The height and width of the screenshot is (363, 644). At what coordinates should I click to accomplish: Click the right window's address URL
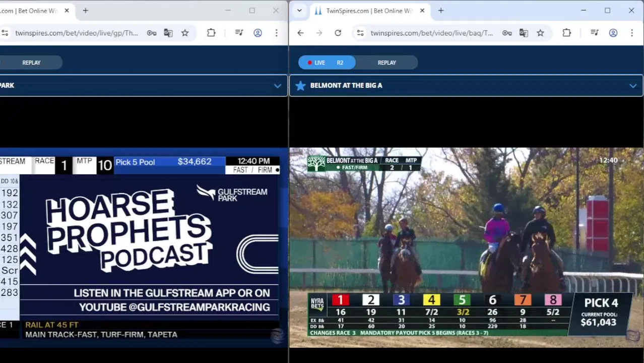432,33
